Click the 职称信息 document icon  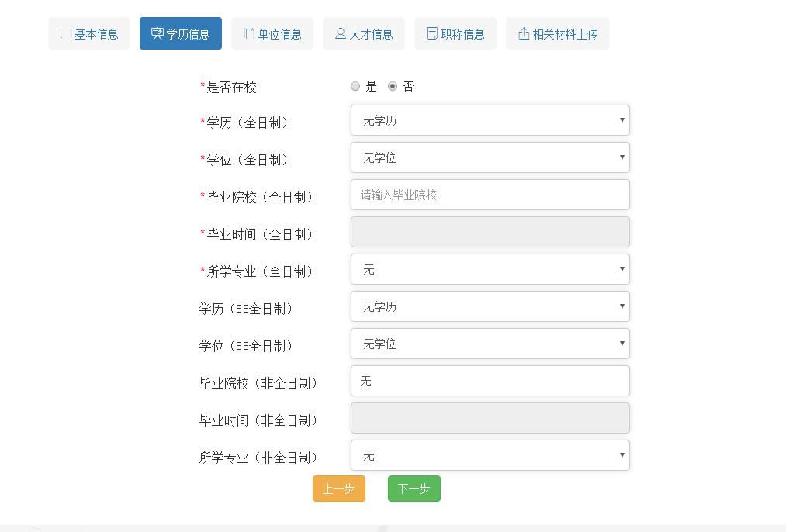(x=431, y=33)
